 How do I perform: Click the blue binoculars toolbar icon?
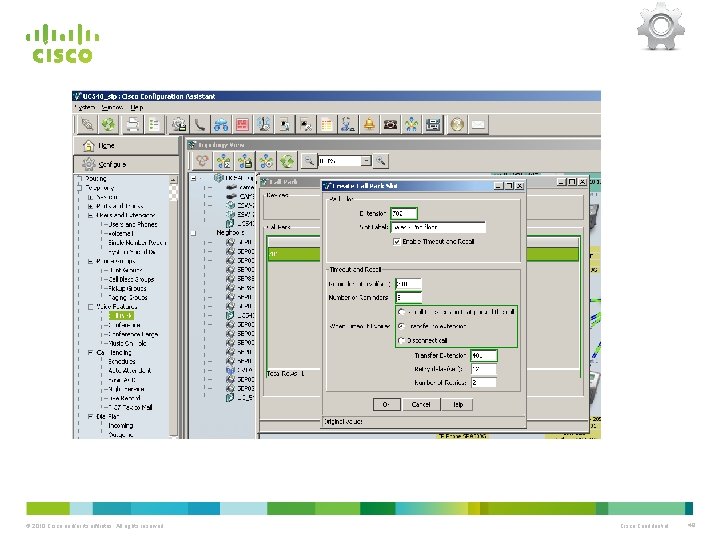click(x=221, y=124)
